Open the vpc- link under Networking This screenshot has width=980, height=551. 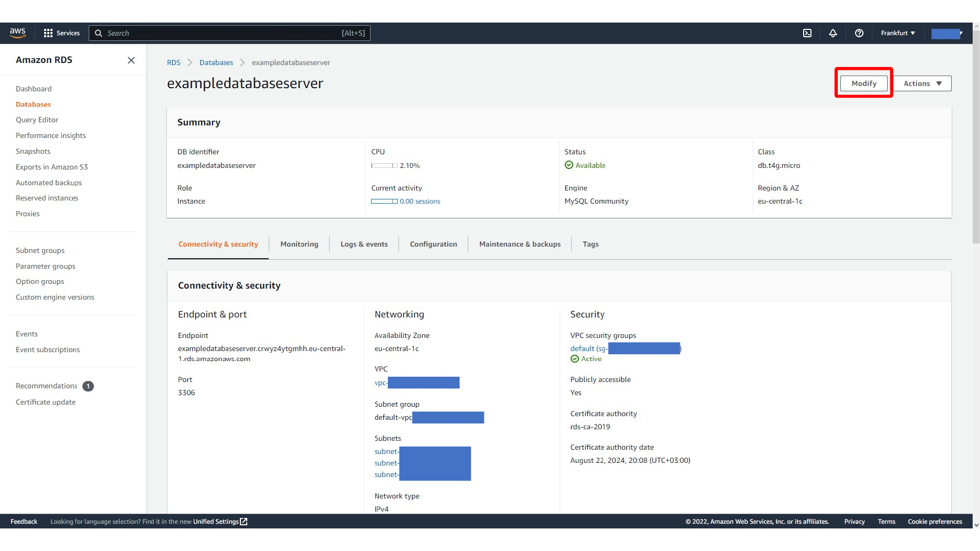pyautogui.click(x=417, y=383)
